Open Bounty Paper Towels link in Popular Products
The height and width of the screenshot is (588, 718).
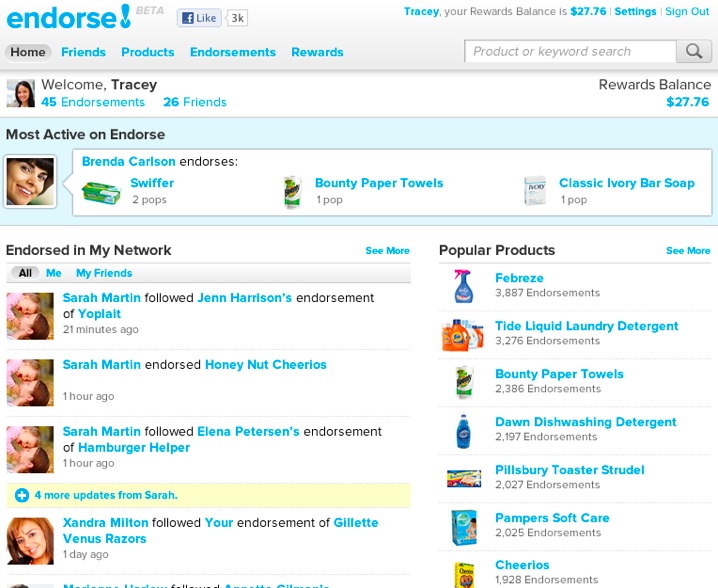click(559, 374)
